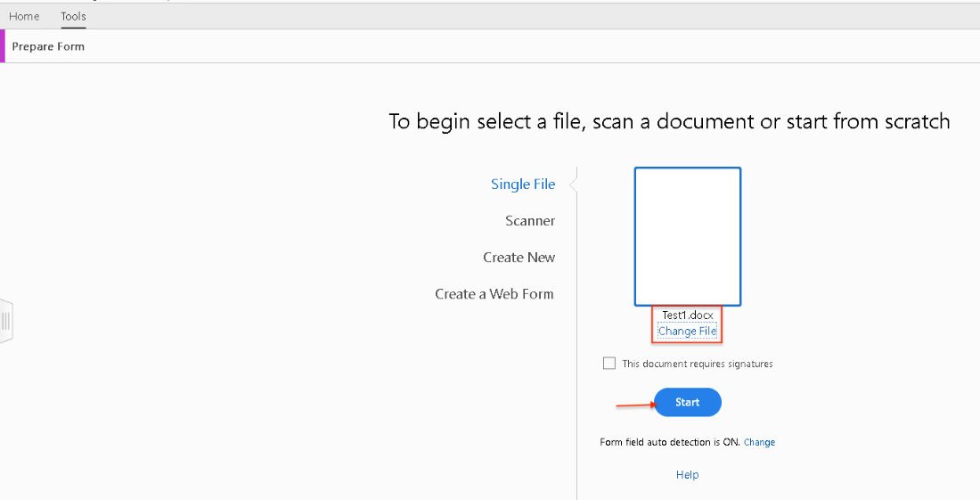This screenshot has height=500, width=980.
Task: Click the blank document preview thumbnail
Action: pyautogui.click(x=687, y=236)
